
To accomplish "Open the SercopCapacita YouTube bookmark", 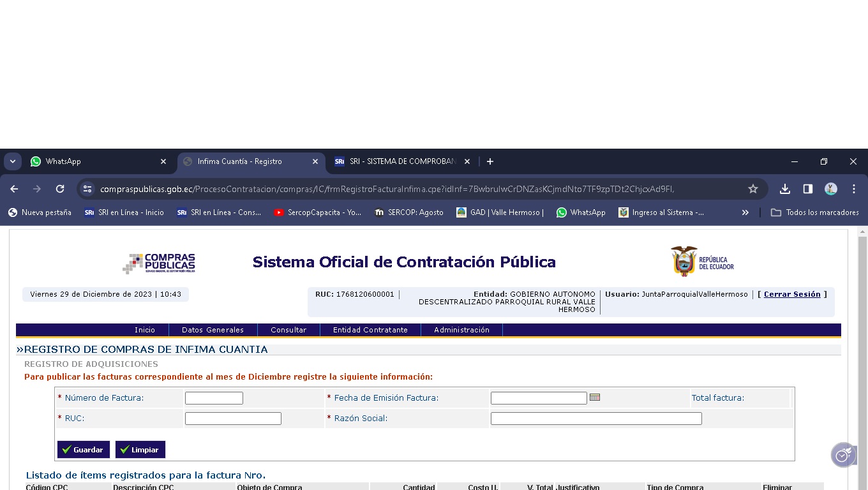I will tap(317, 212).
